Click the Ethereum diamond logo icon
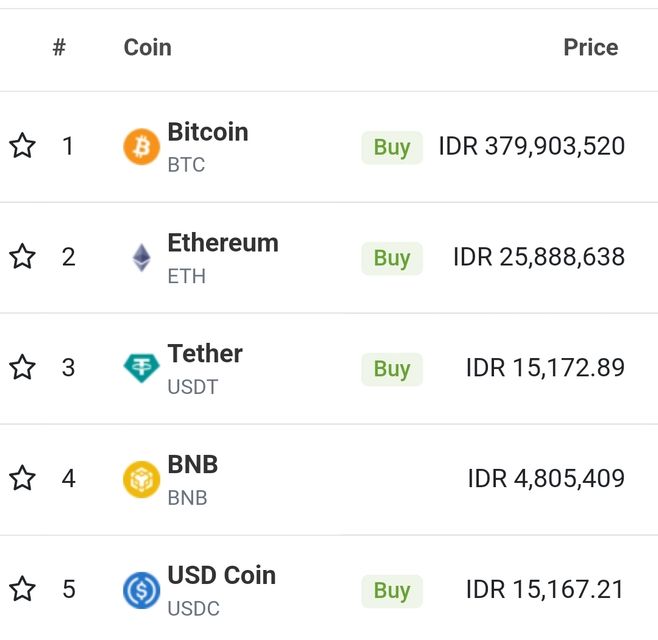The width and height of the screenshot is (658, 640). (141, 258)
